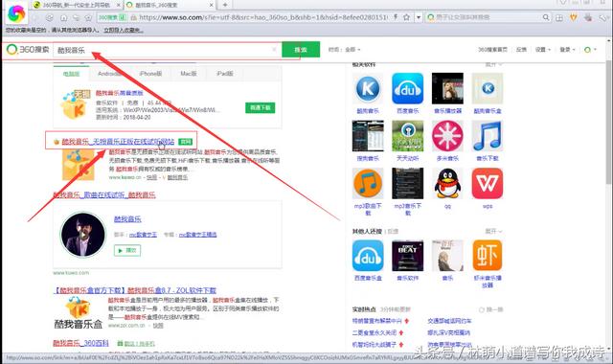The width and height of the screenshot is (613, 364).
Task: Click the 酷我音乐盒 logo in ZOL result
Action: pyautogui.click(x=78, y=313)
